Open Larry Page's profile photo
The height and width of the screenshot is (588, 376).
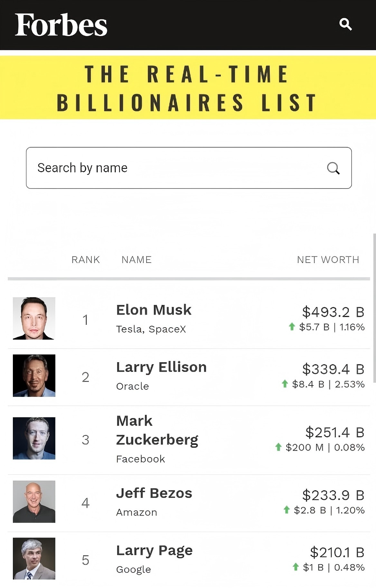[x=34, y=558]
